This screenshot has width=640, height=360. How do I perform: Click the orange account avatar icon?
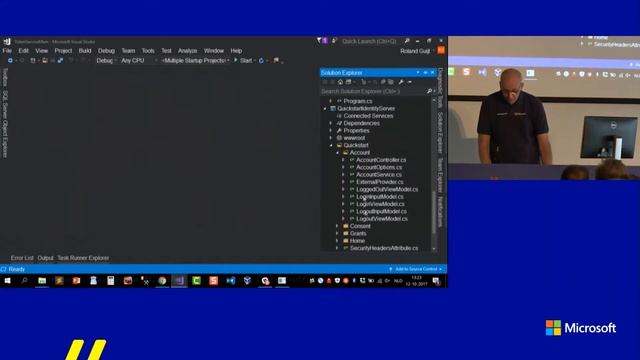(x=441, y=50)
